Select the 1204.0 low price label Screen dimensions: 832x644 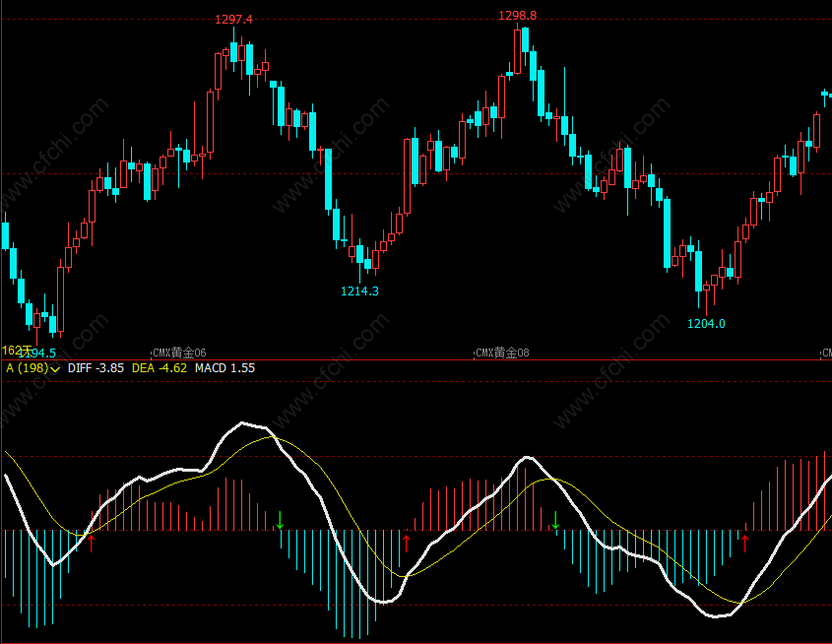pos(706,324)
